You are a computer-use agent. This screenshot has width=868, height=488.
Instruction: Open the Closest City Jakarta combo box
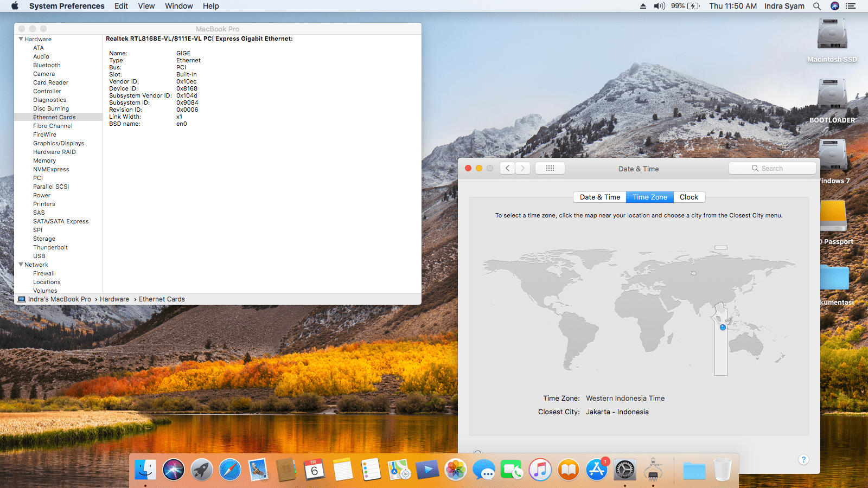click(617, 412)
